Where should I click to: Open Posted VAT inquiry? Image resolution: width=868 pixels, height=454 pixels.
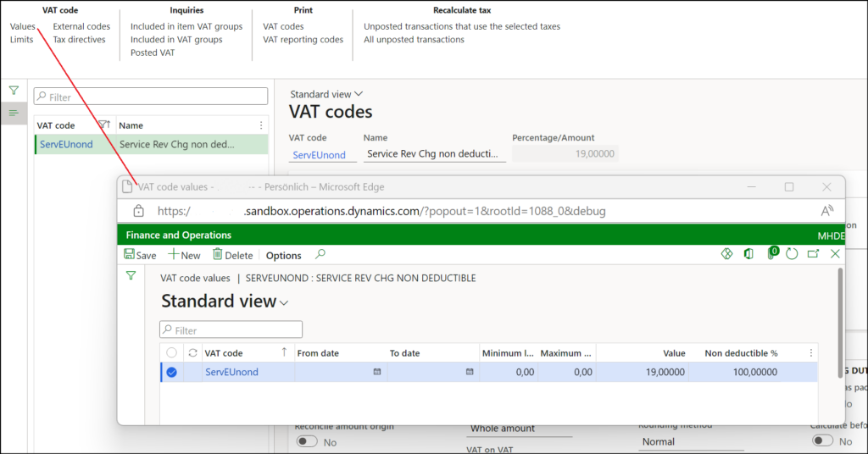coord(153,53)
